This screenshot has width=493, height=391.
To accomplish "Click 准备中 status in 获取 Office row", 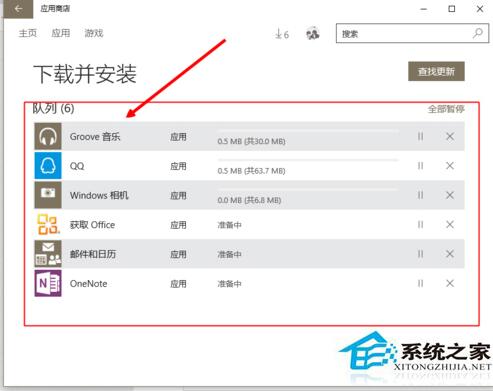I will pyautogui.click(x=229, y=225).
